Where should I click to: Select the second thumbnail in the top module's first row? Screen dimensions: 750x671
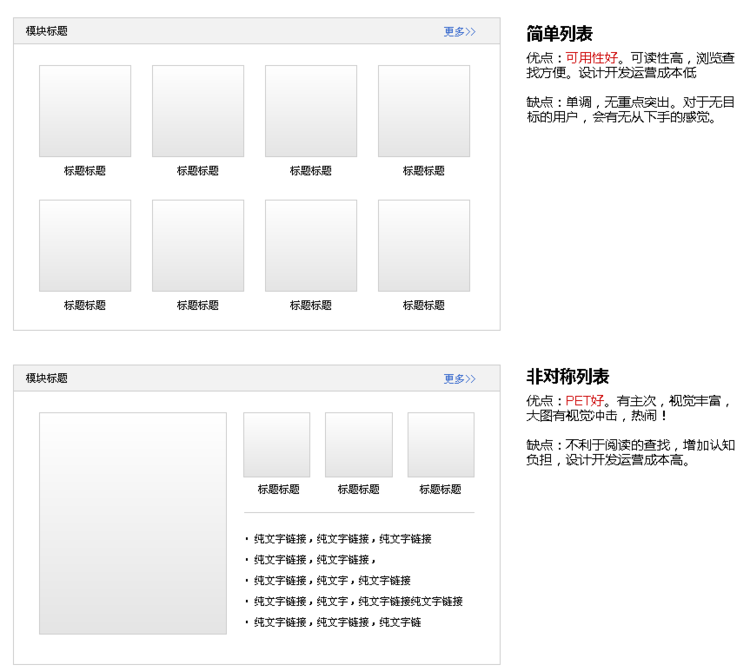[x=198, y=111]
